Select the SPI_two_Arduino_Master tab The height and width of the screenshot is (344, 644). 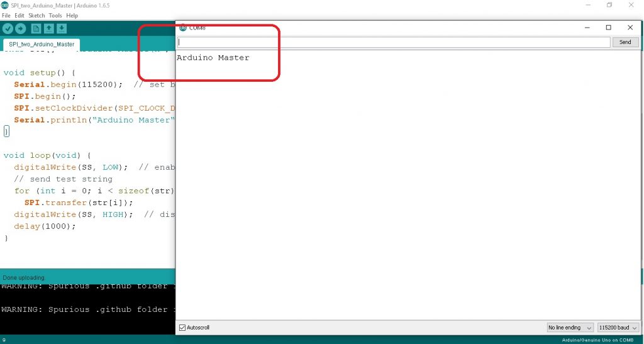[x=42, y=44]
